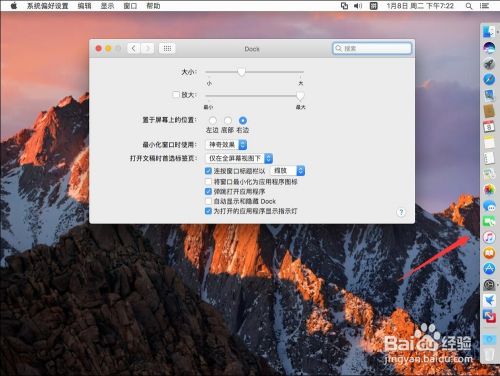Click 放大 magnification slider thumb
The image size is (500, 376).
pyautogui.click(x=300, y=96)
